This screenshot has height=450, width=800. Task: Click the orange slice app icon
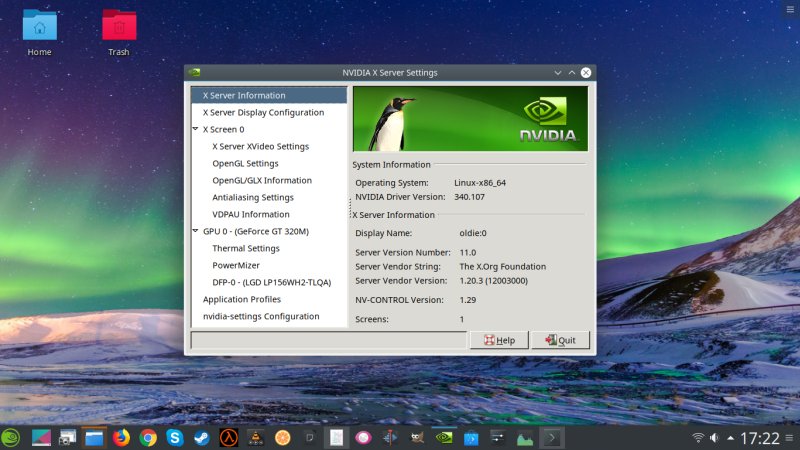tap(282, 438)
